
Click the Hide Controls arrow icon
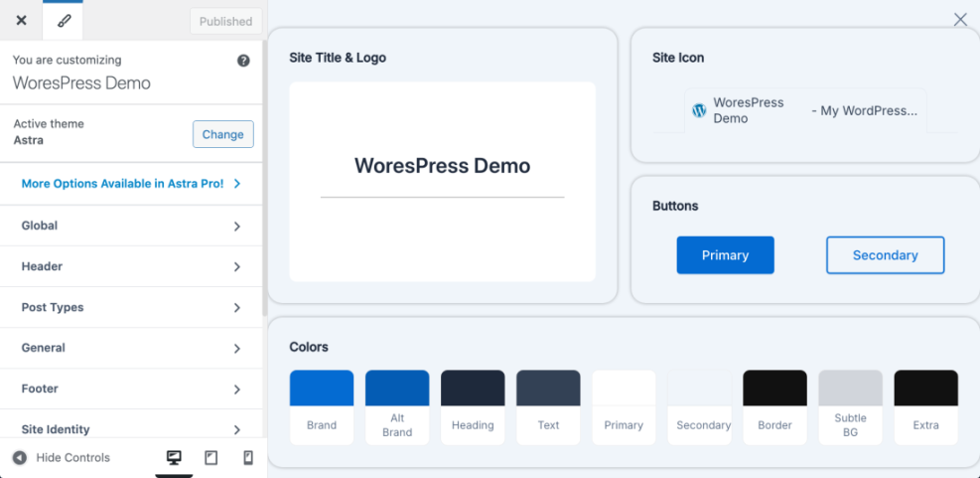pyautogui.click(x=20, y=458)
